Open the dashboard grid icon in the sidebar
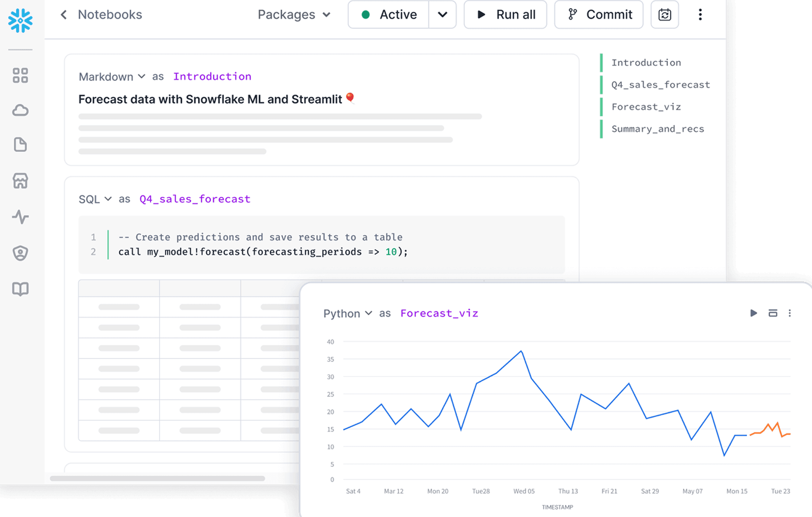The width and height of the screenshot is (812, 517). pos(20,75)
